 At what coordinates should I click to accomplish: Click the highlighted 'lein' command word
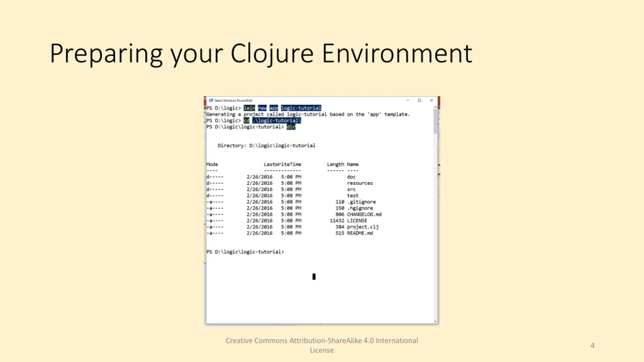[249, 108]
